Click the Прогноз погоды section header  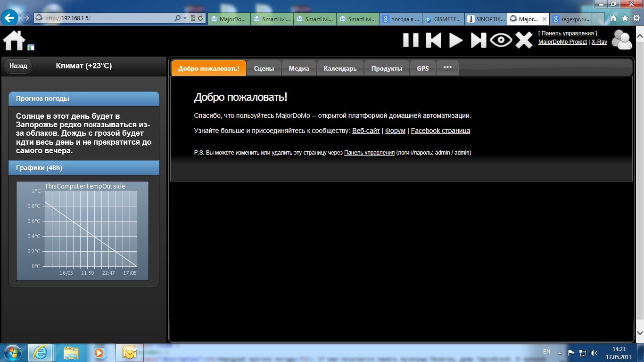click(84, 99)
